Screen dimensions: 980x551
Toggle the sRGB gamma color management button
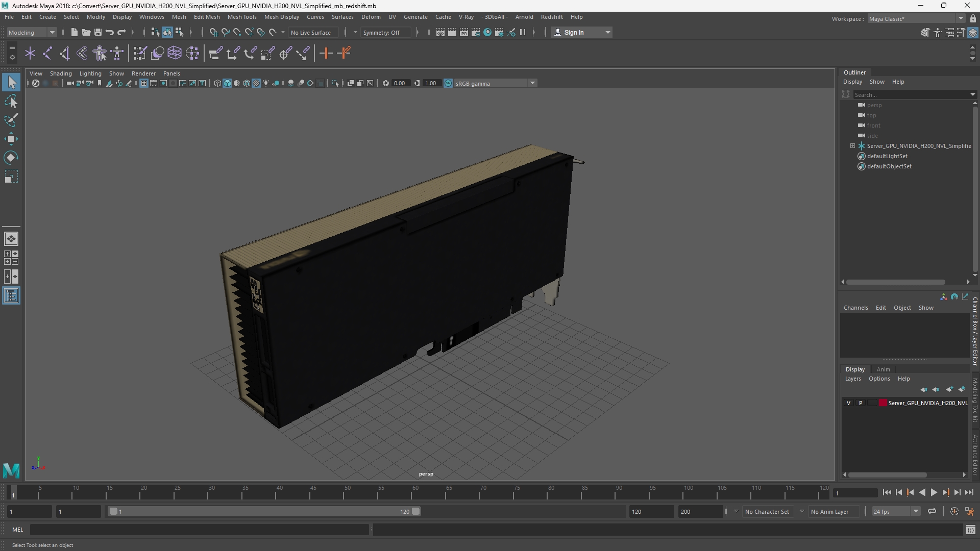[448, 83]
